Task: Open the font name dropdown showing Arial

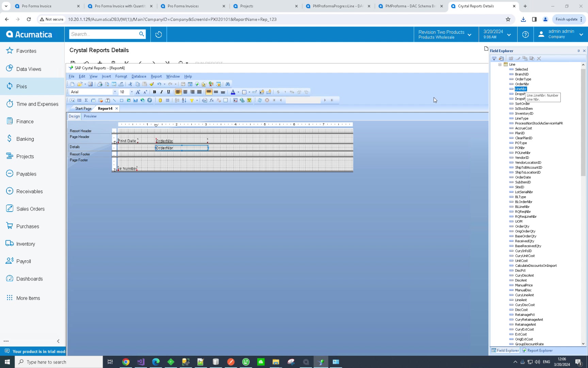Action: tap(115, 92)
